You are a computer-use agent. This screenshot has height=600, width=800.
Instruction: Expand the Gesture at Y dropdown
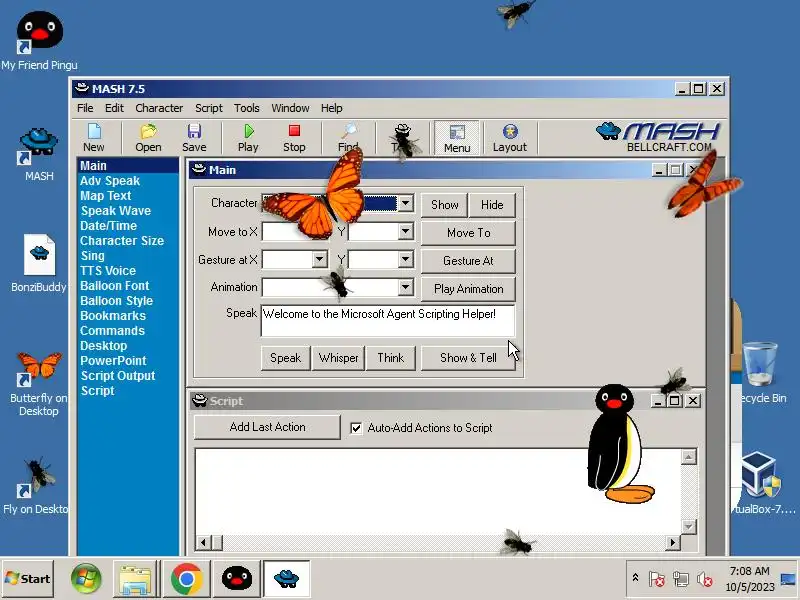405,259
